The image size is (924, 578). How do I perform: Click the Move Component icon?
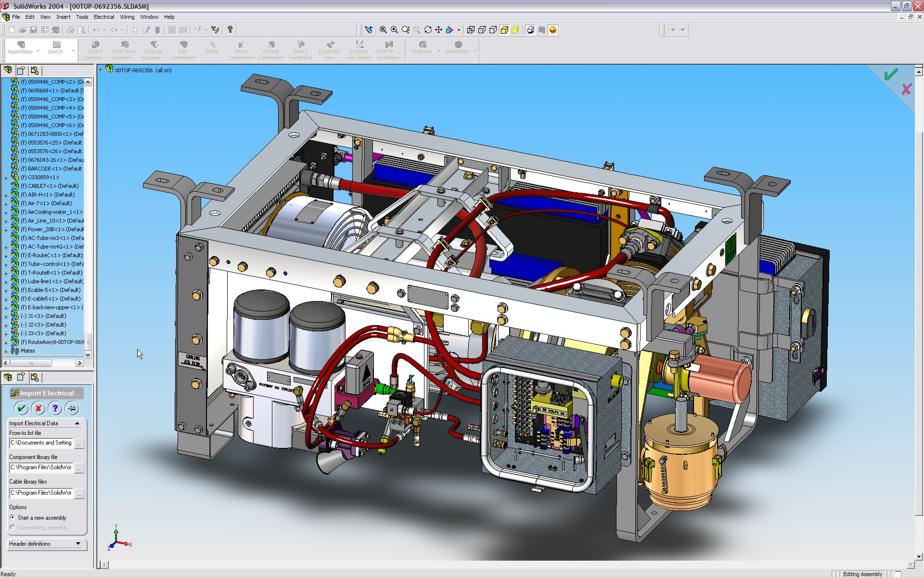[x=240, y=51]
